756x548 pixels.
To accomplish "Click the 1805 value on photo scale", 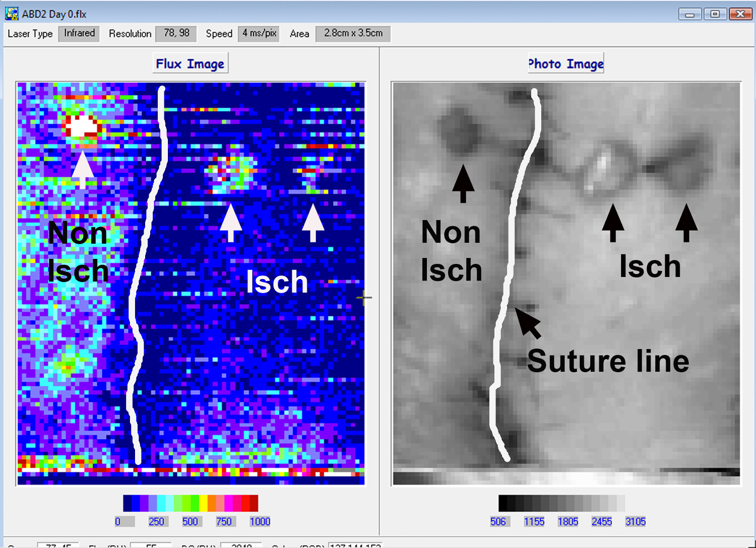I will click(568, 522).
